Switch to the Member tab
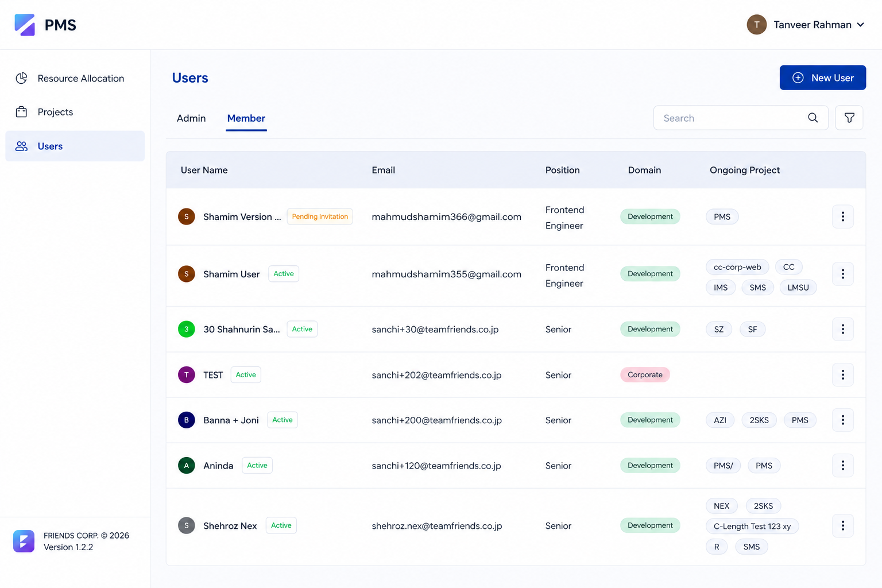 pos(246,118)
